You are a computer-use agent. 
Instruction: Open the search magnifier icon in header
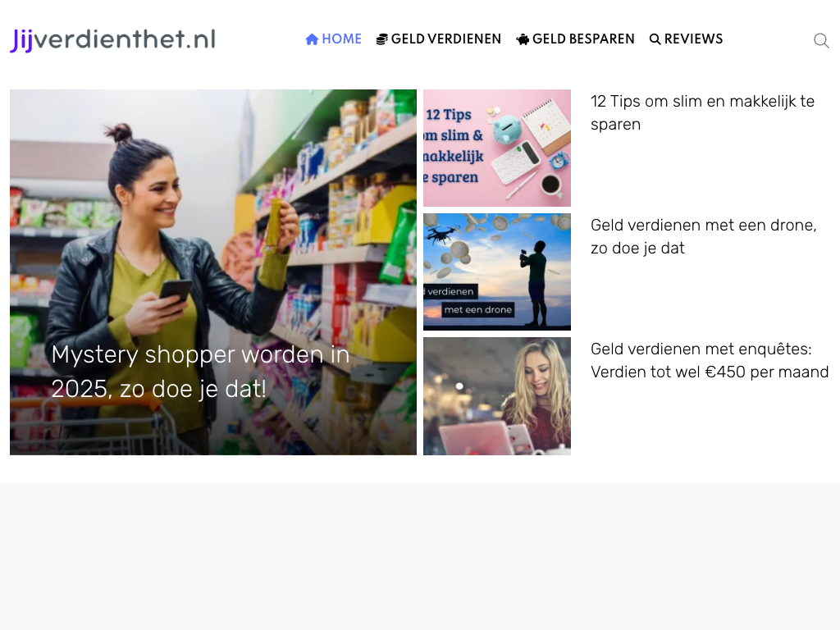click(x=821, y=41)
